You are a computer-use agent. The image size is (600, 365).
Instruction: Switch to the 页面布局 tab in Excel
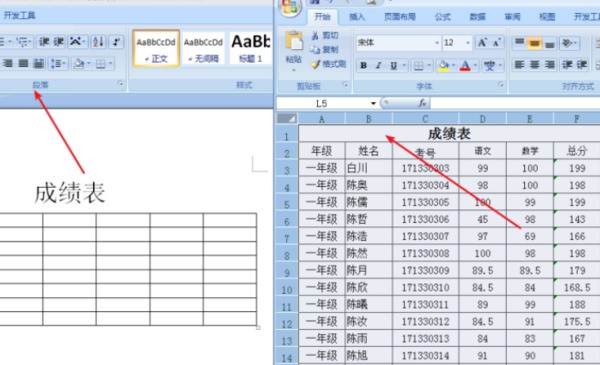[x=399, y=16]
